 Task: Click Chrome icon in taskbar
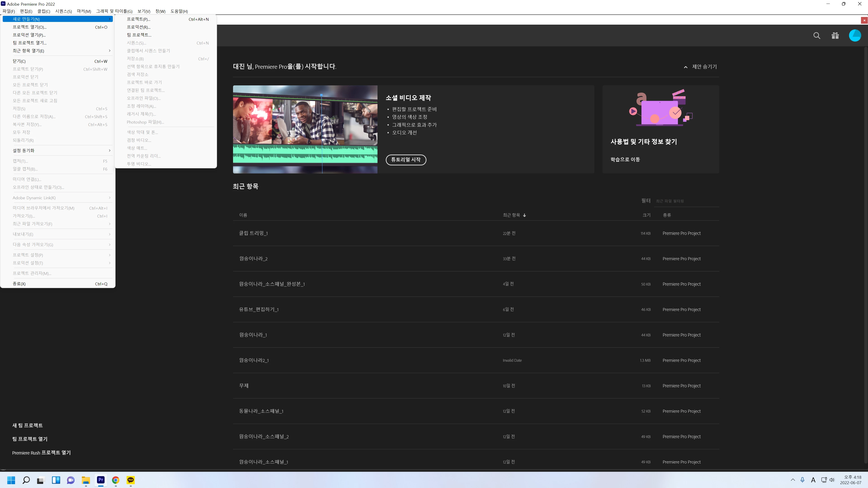(x=116, y=480)
